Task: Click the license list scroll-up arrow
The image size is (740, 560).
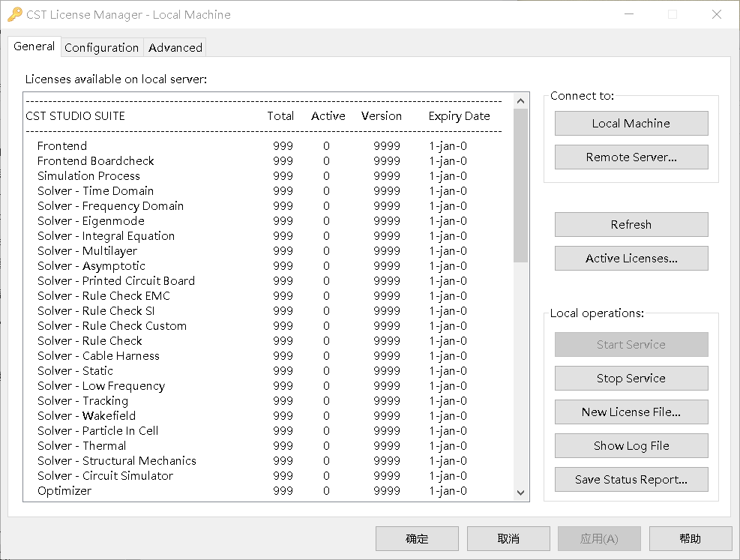Action: point(520,101)
